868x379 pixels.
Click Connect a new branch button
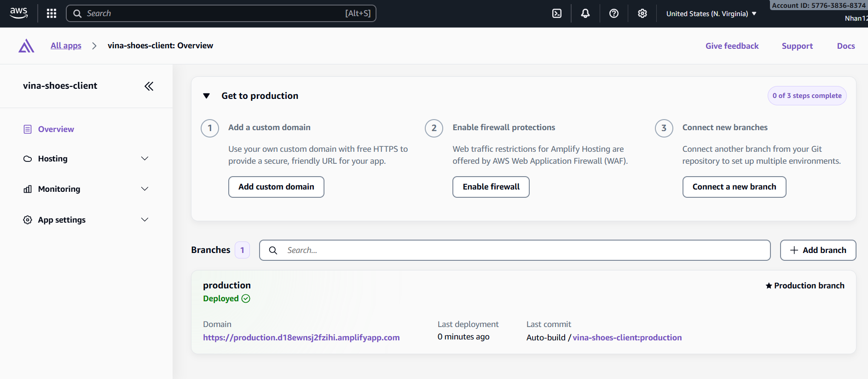click(x=734, y=187)
